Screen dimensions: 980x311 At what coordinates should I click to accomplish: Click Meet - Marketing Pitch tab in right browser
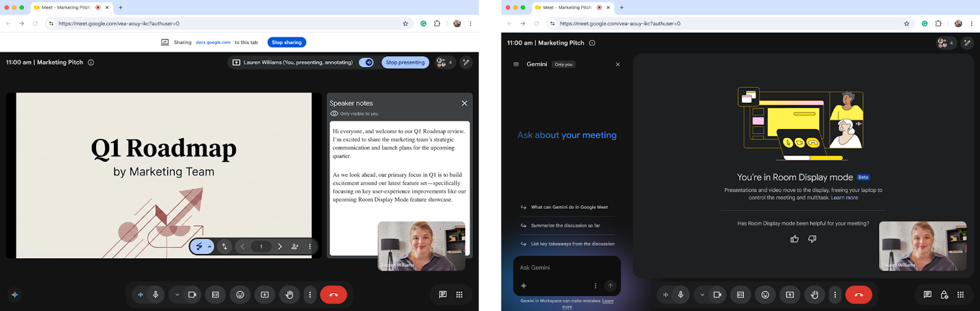click(x=573, y=7)
